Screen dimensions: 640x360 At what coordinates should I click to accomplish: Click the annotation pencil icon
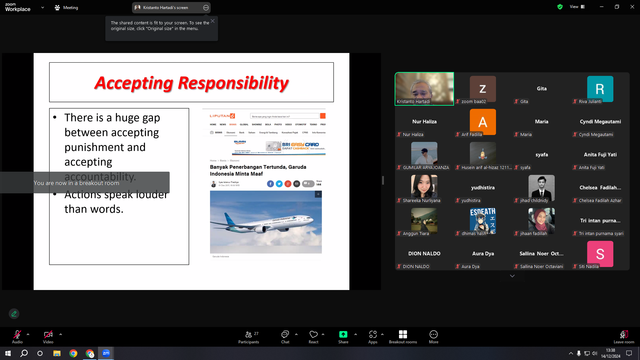14,314
